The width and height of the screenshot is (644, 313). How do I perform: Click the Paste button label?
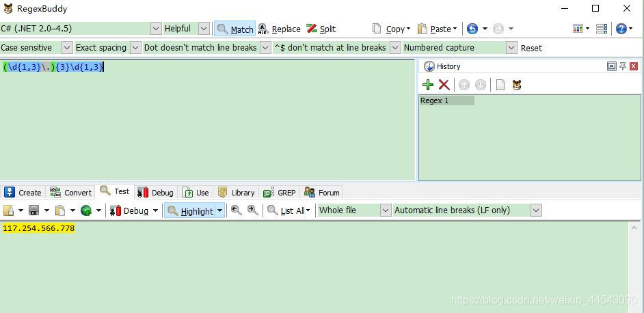[x=441, y=29]
